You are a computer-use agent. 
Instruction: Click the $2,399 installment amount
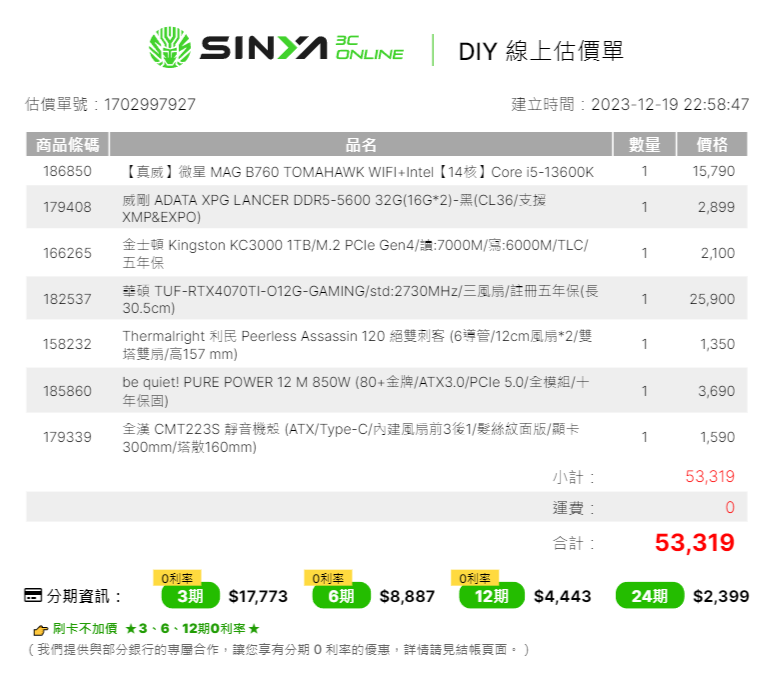721,596
